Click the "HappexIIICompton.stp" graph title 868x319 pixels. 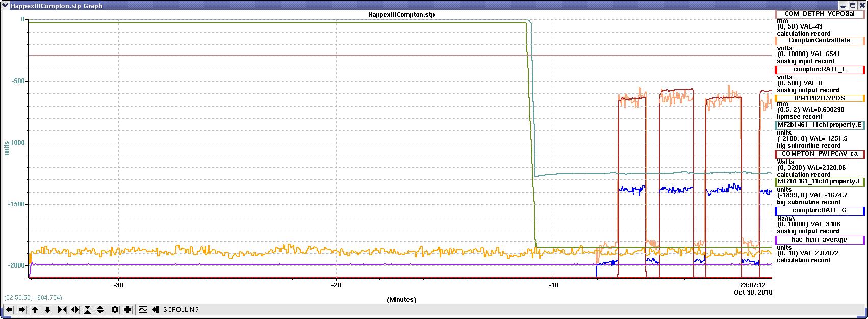click(401, 14)
